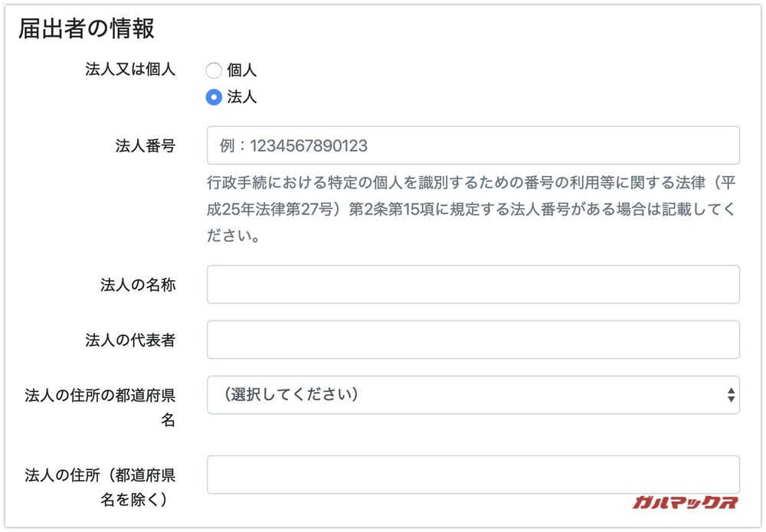766x532 pixels.
Task: Click the currently selected 法人 radio option
Action: (214, 97)
